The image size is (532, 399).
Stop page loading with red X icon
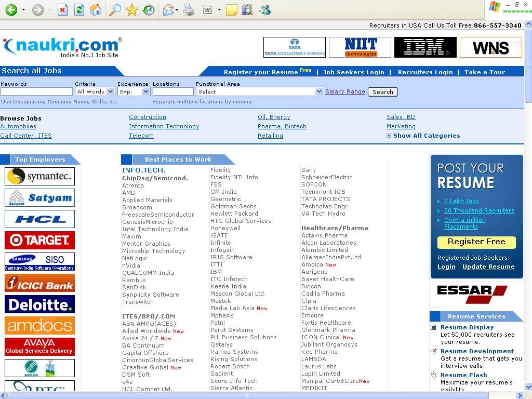point(62,10)
